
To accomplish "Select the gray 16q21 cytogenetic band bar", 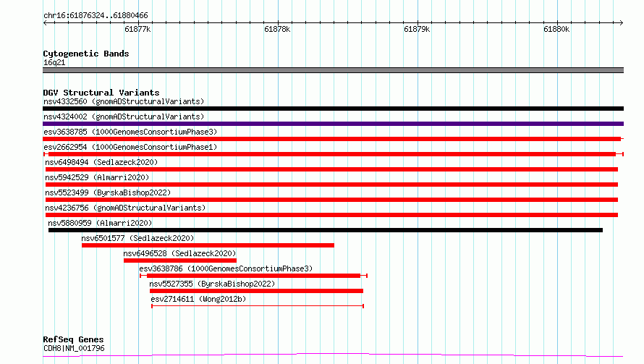I will (x=333, y=70).
